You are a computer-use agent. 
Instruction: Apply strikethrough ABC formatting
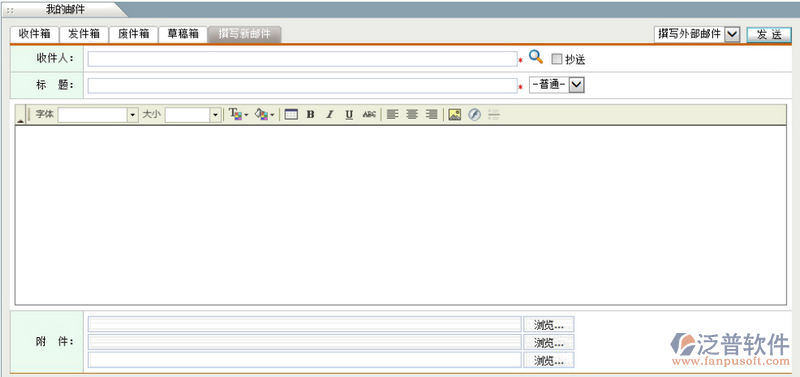[x=369, y=115]
